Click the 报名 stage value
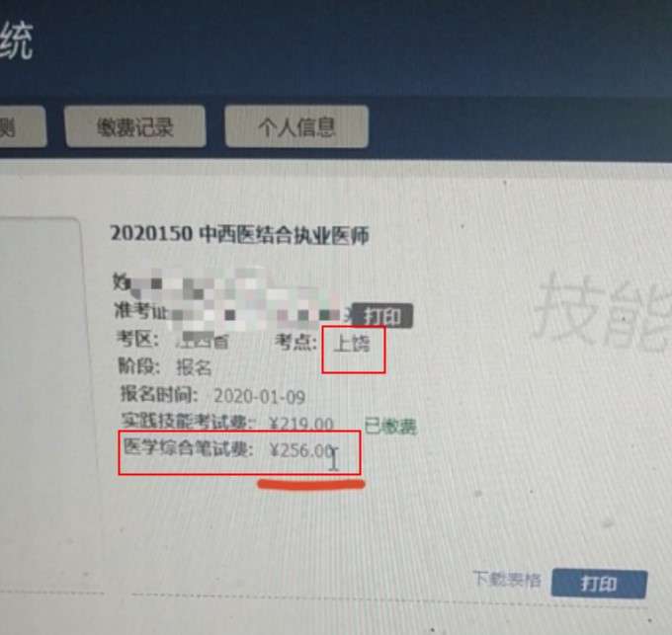The width and height of the screenshot is (672, 635). (x=194, y=367)
